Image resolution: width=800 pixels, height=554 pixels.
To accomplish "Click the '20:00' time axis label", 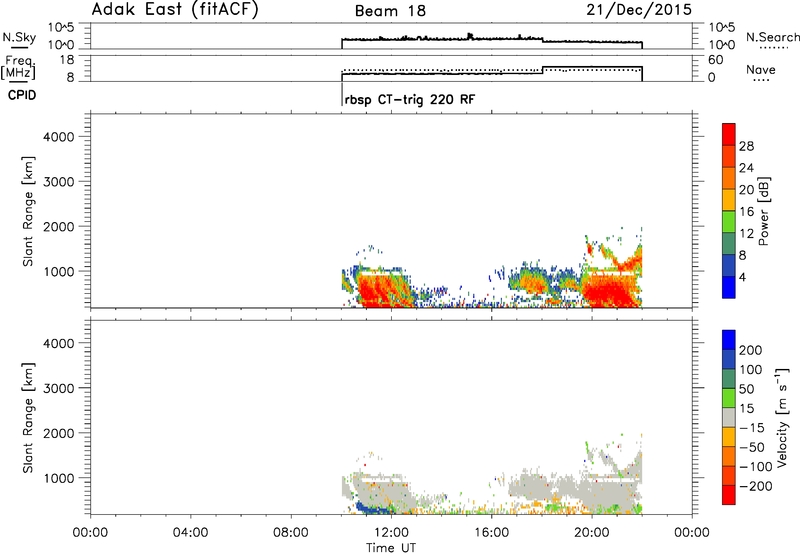I will point(592,533).
